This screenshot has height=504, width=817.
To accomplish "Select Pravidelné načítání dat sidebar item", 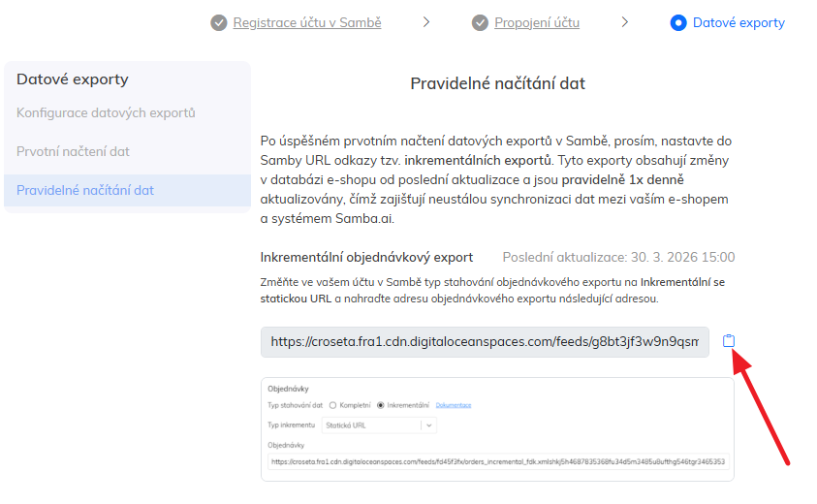I will click(x=85, y=190).
